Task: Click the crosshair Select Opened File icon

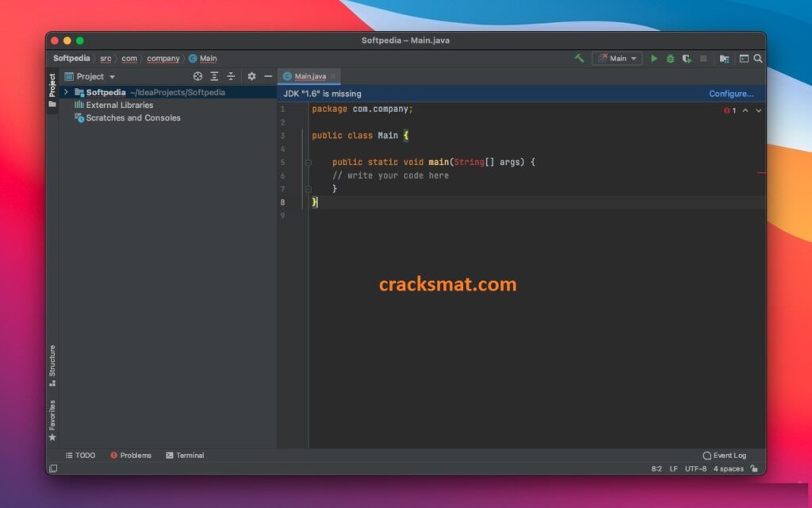Action: pos(197,76)
